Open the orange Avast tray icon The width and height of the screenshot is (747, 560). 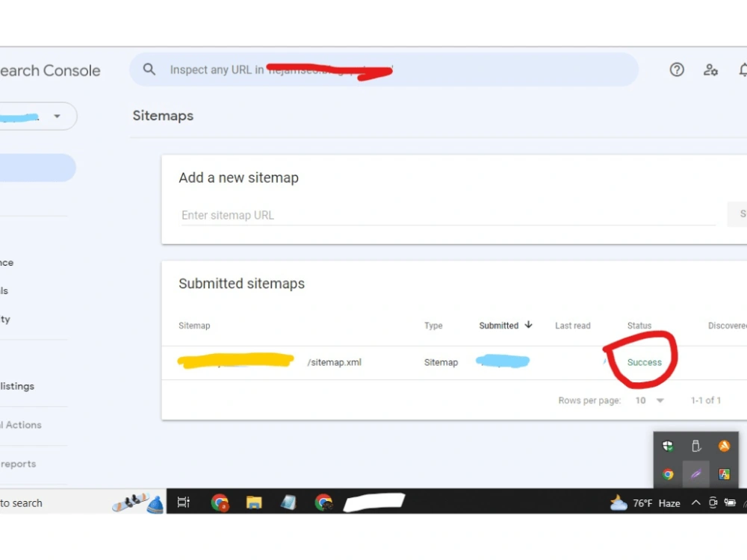[x=724, y=446]
